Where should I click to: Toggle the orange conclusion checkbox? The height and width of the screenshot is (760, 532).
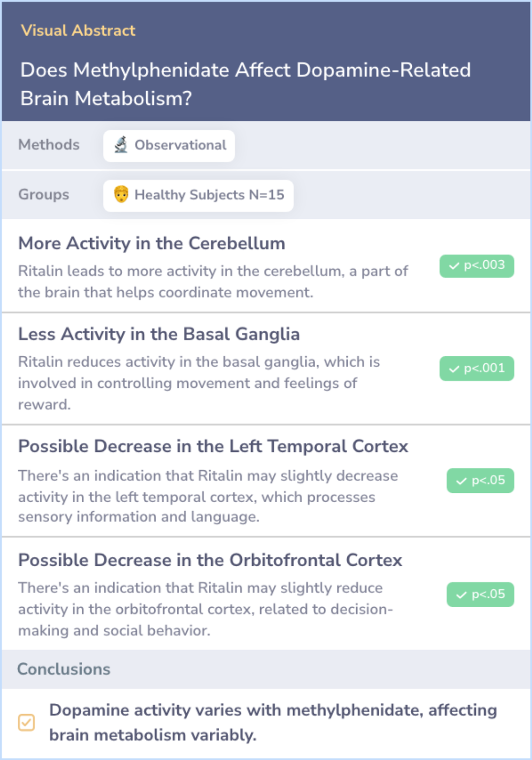point(26,723)
